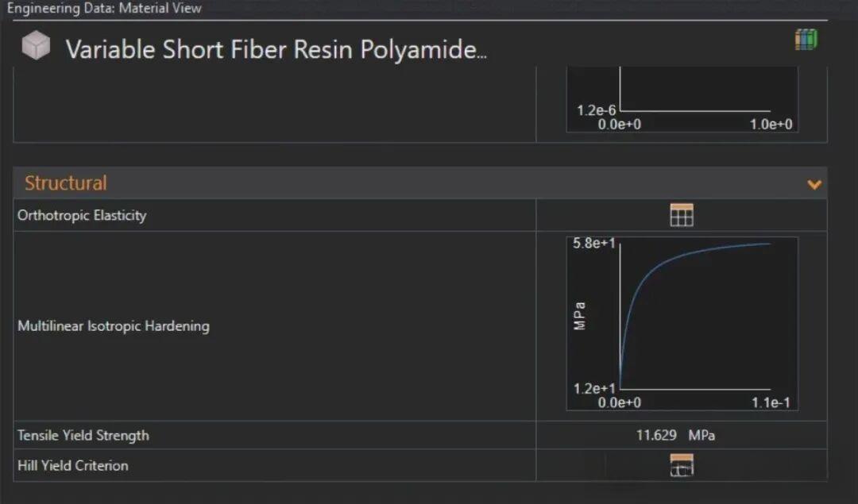This screenshot has width=858, height=504.
Task: Select the Hill Yield Criterion property label
Action: 73,466
